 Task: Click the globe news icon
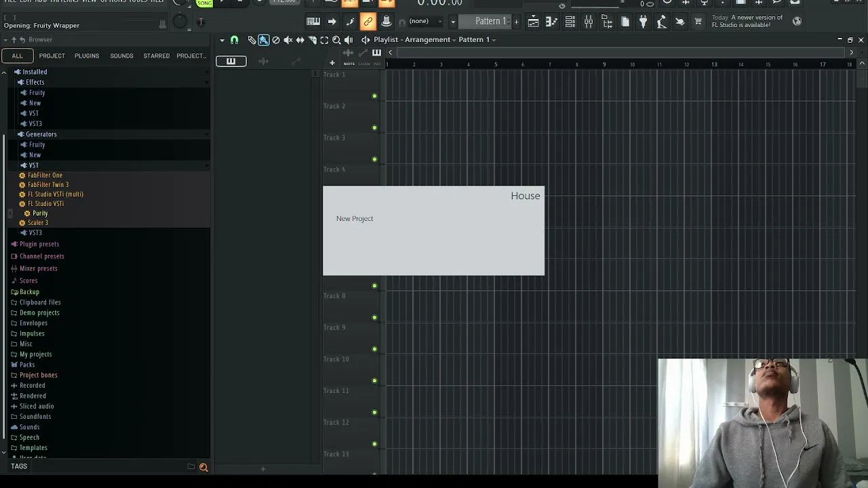[x=797, y=21]
